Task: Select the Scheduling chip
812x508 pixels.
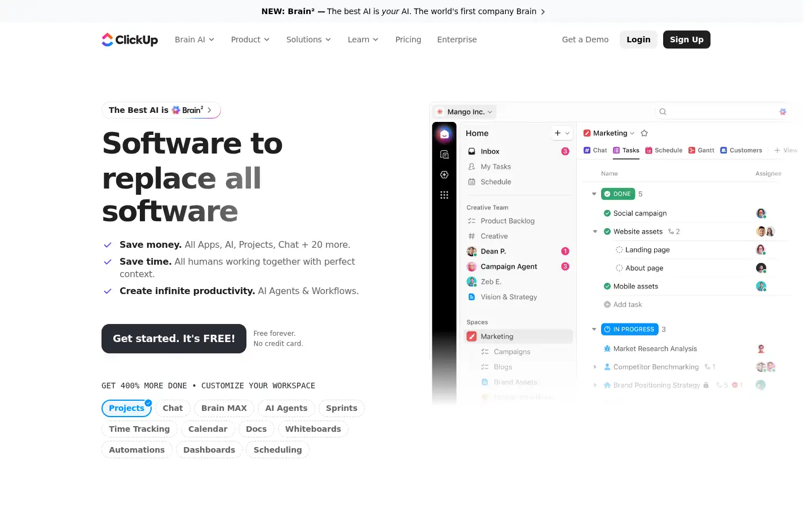Action: (277, 450)
